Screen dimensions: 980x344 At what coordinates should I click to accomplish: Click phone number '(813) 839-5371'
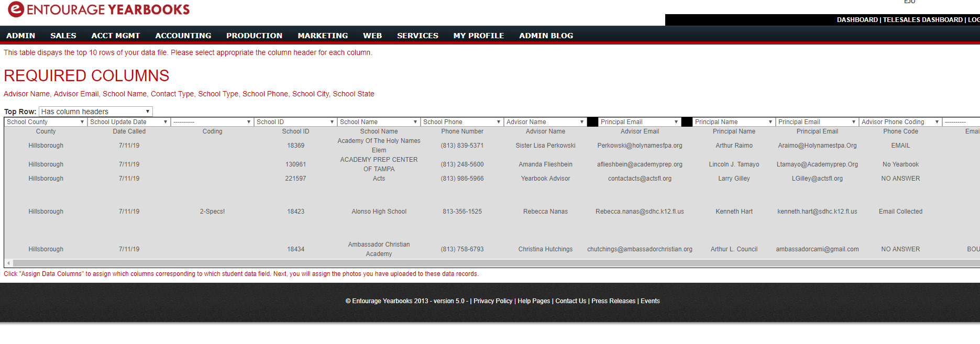462,146
